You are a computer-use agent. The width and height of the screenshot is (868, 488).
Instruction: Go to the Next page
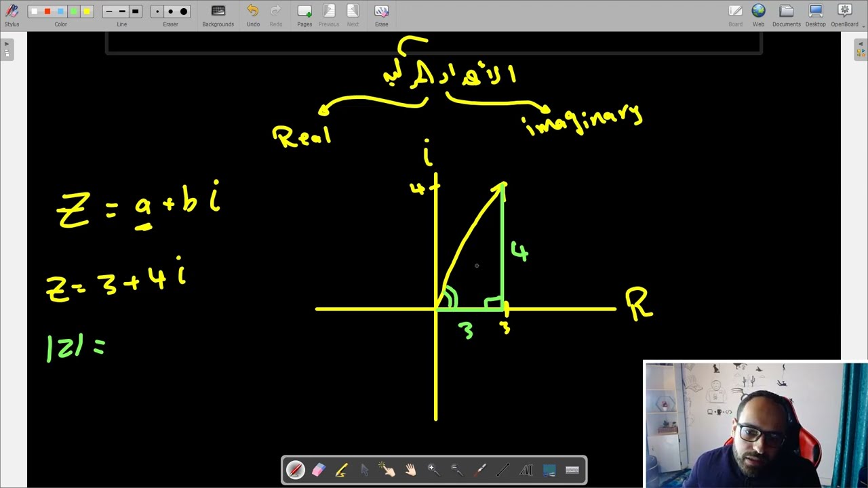[353, 15]
